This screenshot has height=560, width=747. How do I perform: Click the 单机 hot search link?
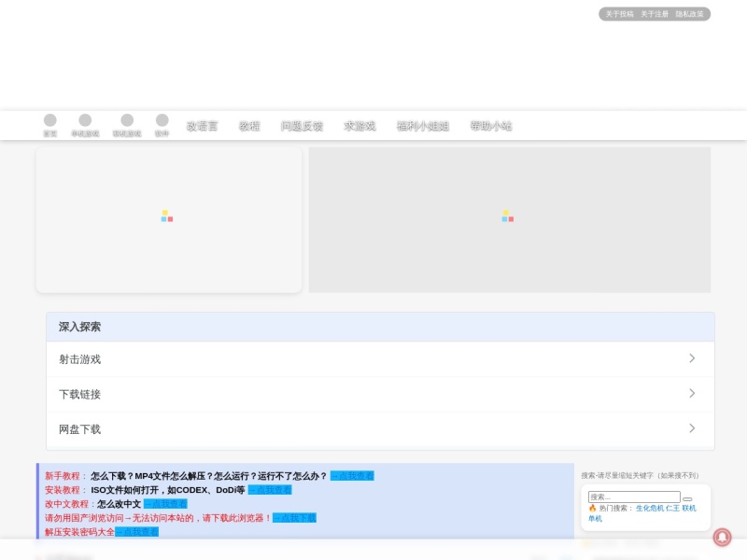pos(595,519)
